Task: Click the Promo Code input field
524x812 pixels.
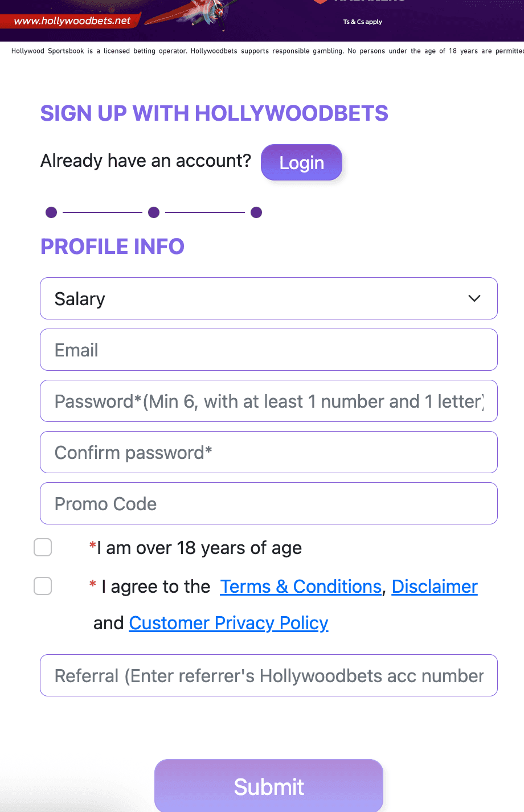Action: (x=268, y=503)
